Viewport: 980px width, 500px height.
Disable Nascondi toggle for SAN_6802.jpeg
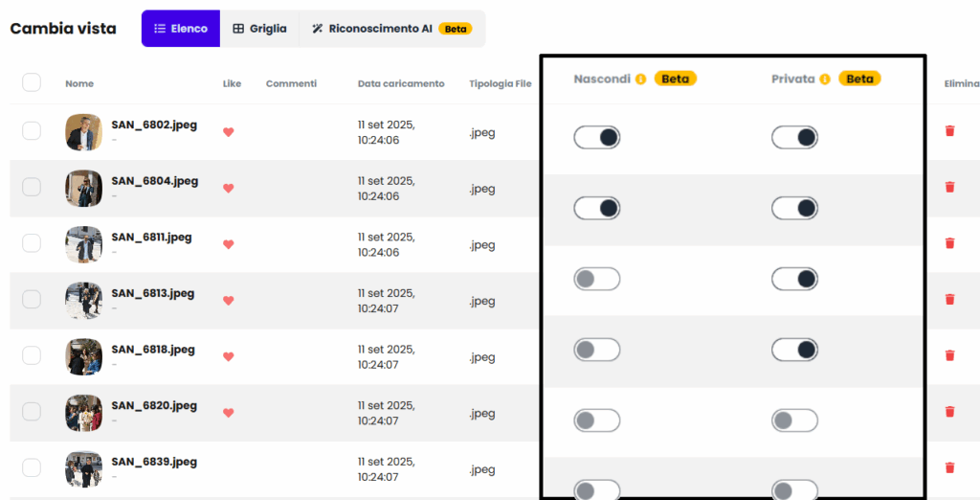click(597, 138)
